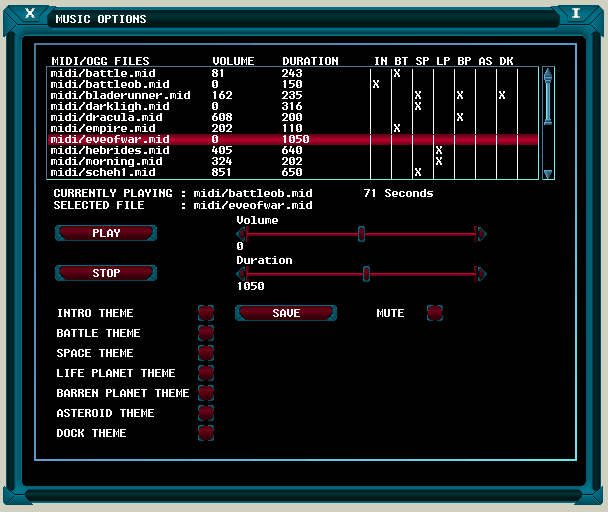Increase volume with right slider arrow
This screenshot has width=608, height=512.
click(x=481, y=233)
